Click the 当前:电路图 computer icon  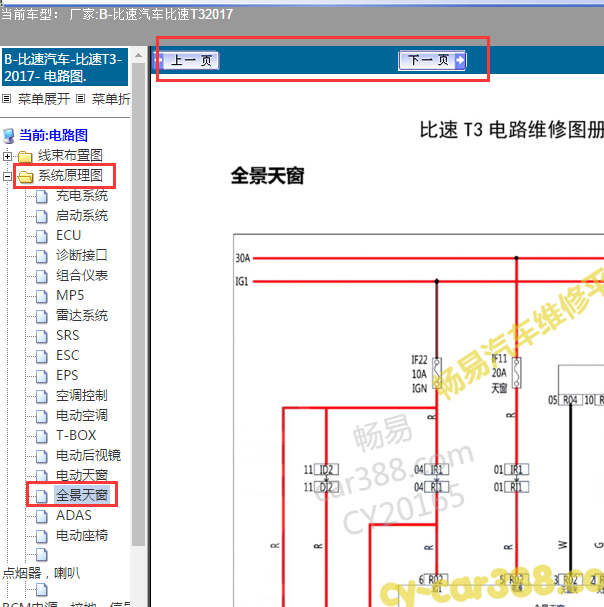click(9, 136)
